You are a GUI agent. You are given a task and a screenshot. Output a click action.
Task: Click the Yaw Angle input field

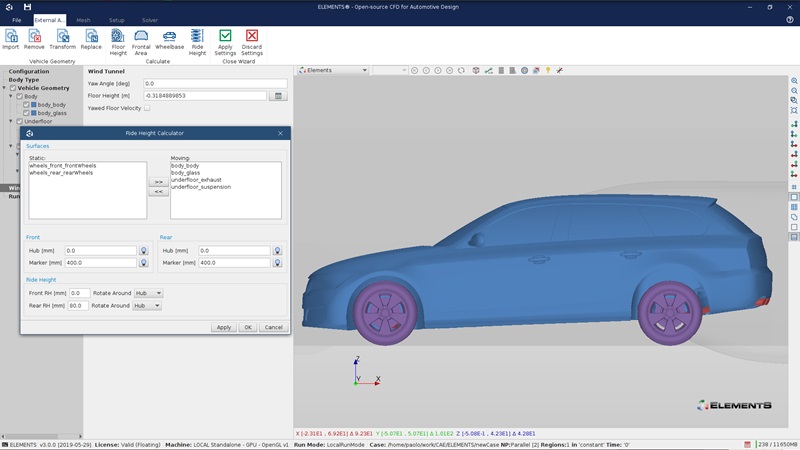(x=215, y=84)
